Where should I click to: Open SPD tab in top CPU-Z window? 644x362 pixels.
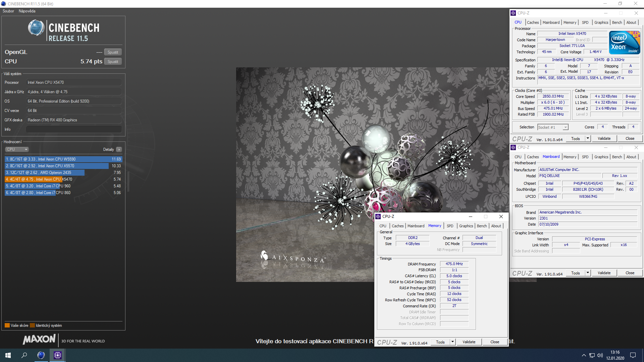pyautogui.click(x=585, y=22)
